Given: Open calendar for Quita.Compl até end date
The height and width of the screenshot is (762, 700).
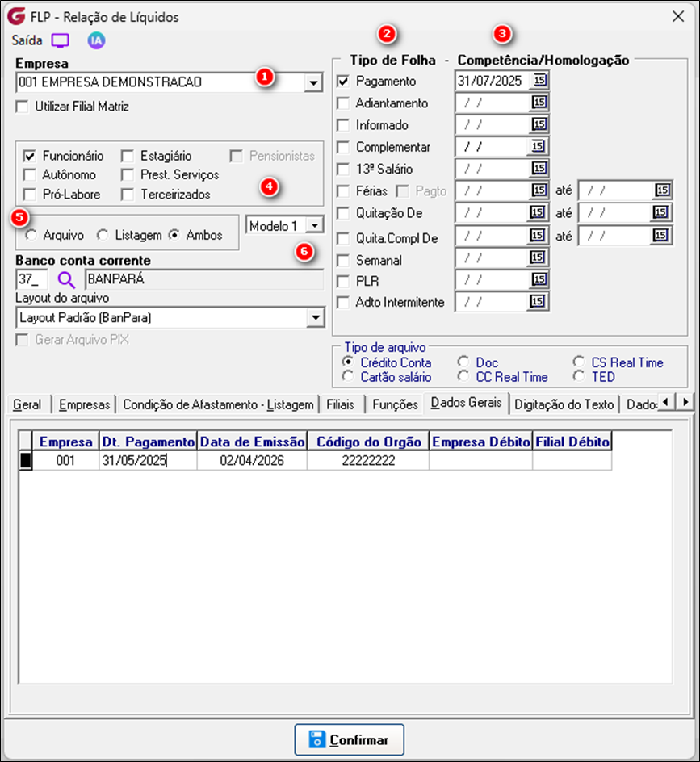Looking at the screenshot, I should click(x=660, y=236).
